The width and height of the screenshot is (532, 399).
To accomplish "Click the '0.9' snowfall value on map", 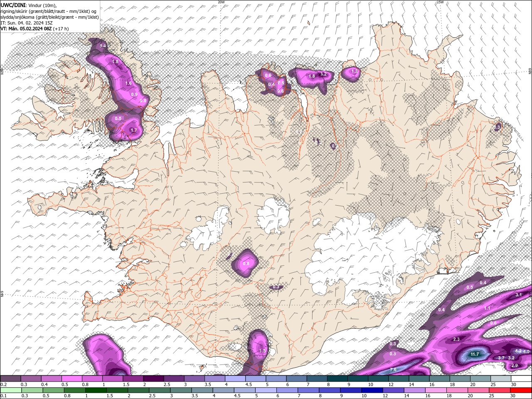I will tap(134, 94).
